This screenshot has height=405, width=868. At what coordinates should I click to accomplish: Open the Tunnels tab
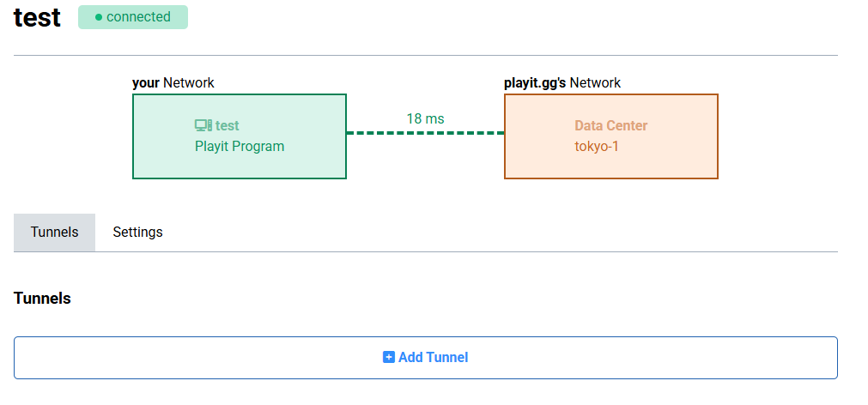coord(54,233)
